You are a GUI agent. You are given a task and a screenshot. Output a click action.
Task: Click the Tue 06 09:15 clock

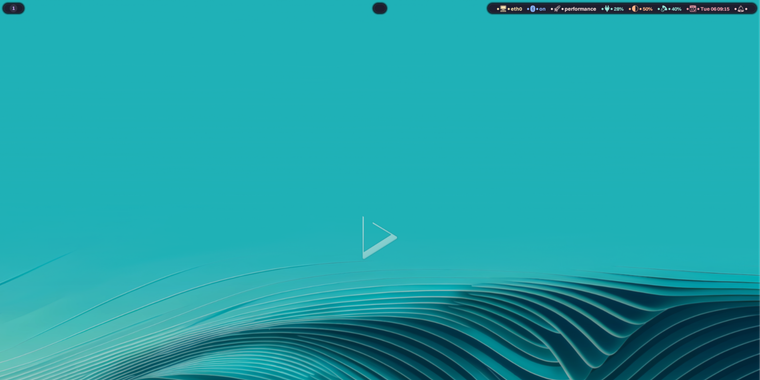[715, 9]
